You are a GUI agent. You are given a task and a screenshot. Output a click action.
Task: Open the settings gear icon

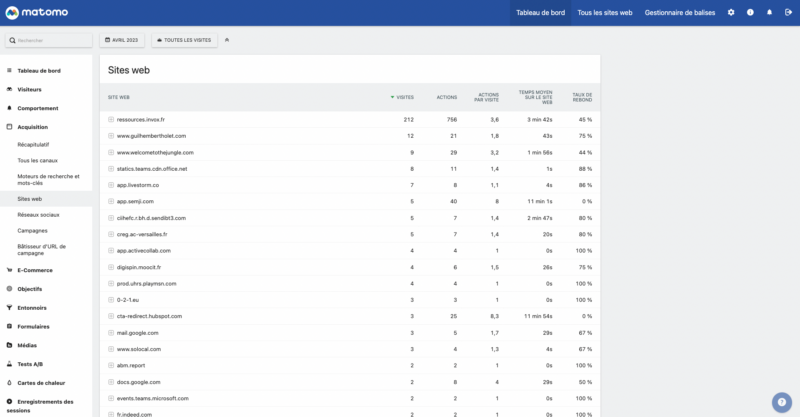click(731, 12)
